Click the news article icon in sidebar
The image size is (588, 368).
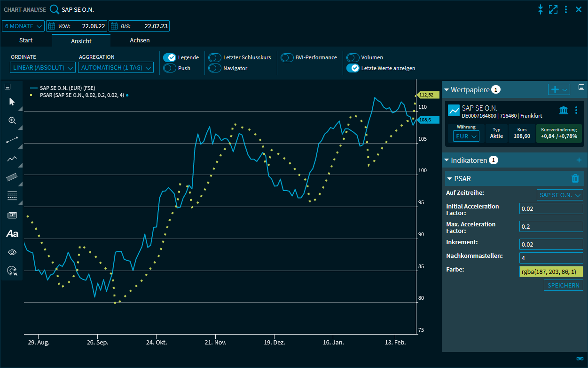pos(12,215)
